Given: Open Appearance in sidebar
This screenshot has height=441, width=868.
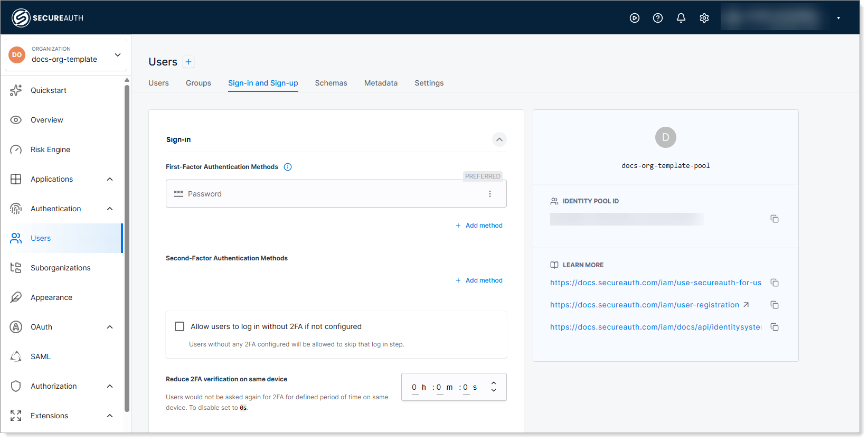Looking at the screenshot, I should (x=51, y=297).
